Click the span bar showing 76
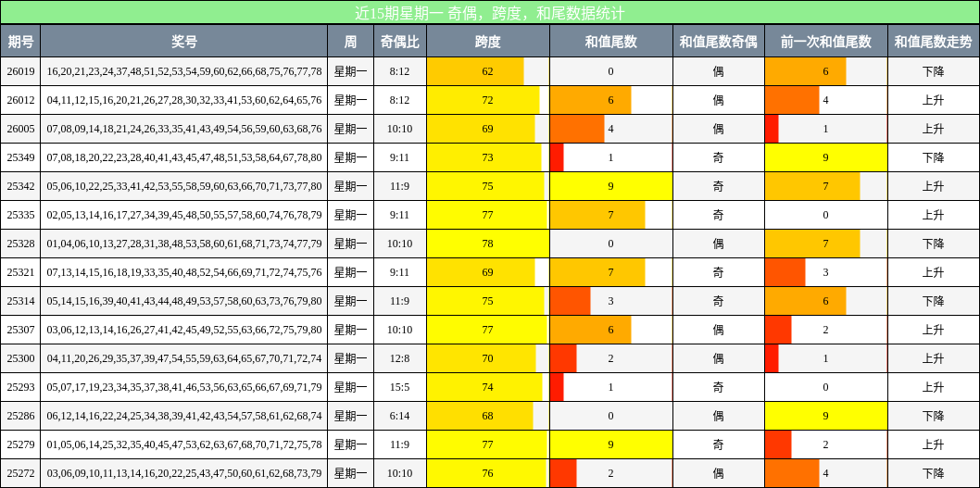Image resolution: width=980 pixels, height=488 pixels. click(x=488, y=473)
